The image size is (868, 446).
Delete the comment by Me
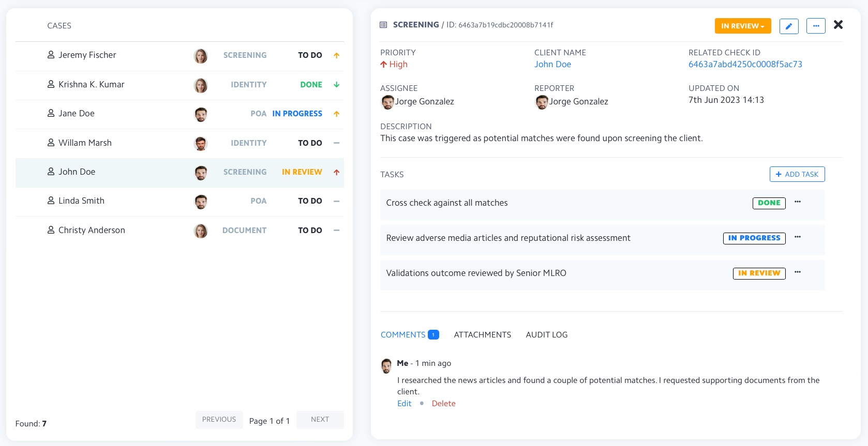443,404
